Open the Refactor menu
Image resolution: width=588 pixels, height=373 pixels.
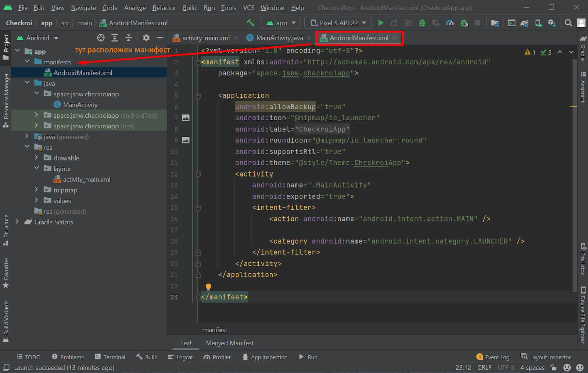164,7
